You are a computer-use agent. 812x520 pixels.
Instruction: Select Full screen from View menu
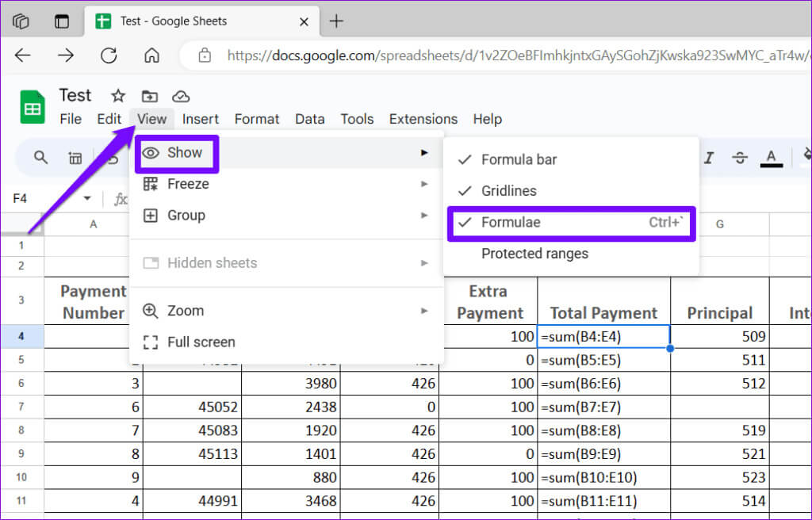(201, 342)
